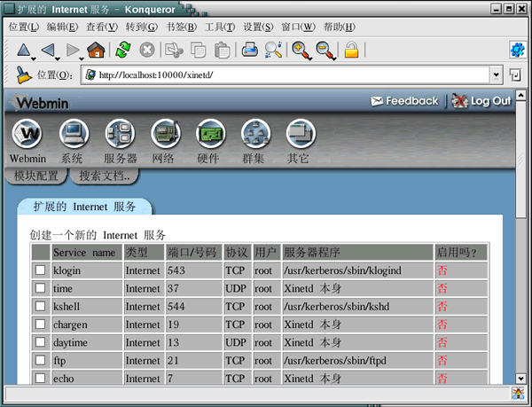Image resolution: width=532 pixels, height=407 pixels.
Task: Open the Webmin category icon
Action: [x=27, y=134]
